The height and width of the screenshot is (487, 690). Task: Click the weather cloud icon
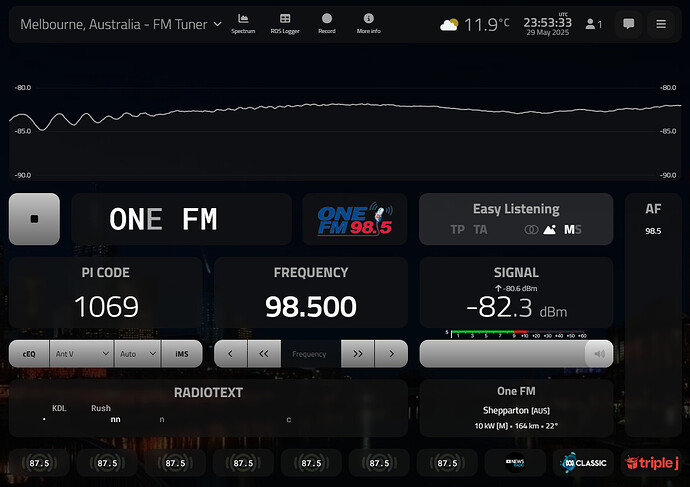click(x=449, y=25)
